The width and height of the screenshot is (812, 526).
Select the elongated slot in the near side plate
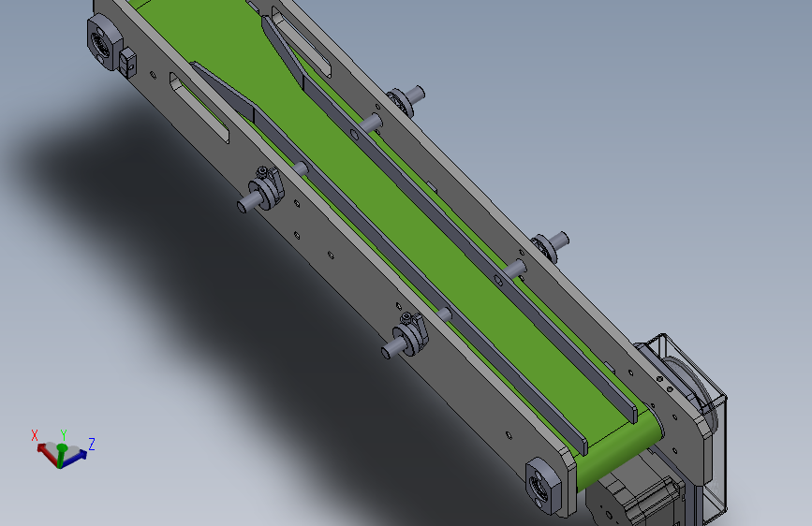(199, 108)
